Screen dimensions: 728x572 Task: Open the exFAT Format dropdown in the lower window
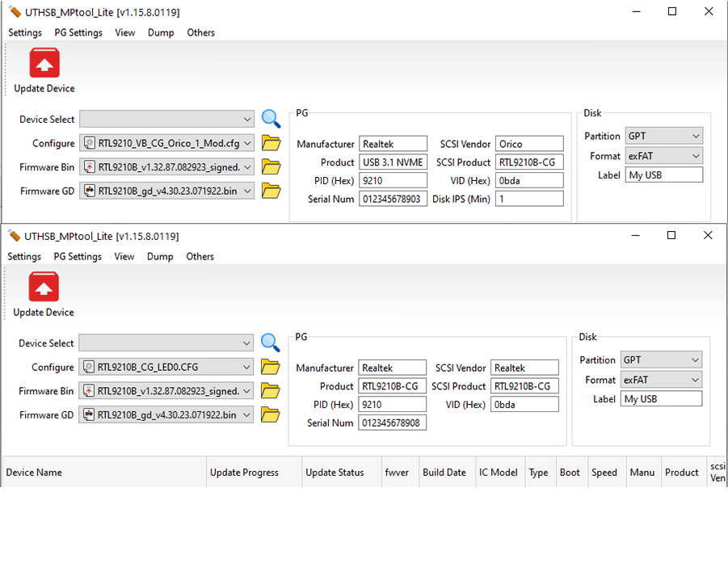coord(694,380)
